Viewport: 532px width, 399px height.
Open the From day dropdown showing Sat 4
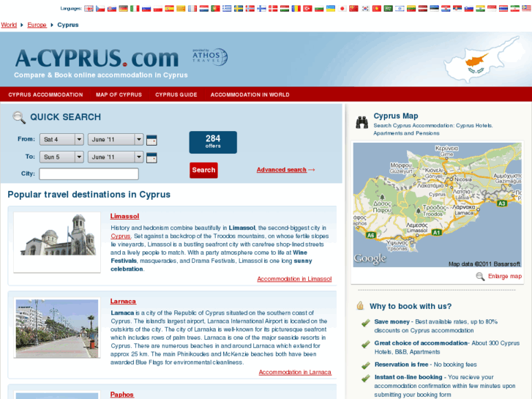click(x=61, y=139)
